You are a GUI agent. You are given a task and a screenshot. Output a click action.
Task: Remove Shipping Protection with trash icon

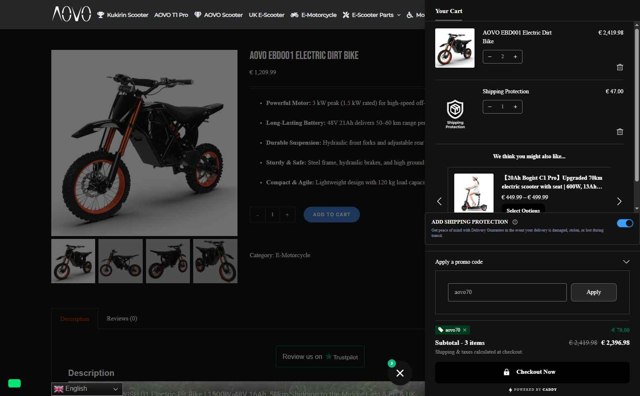pyautogui.click(x=620, y=131)
